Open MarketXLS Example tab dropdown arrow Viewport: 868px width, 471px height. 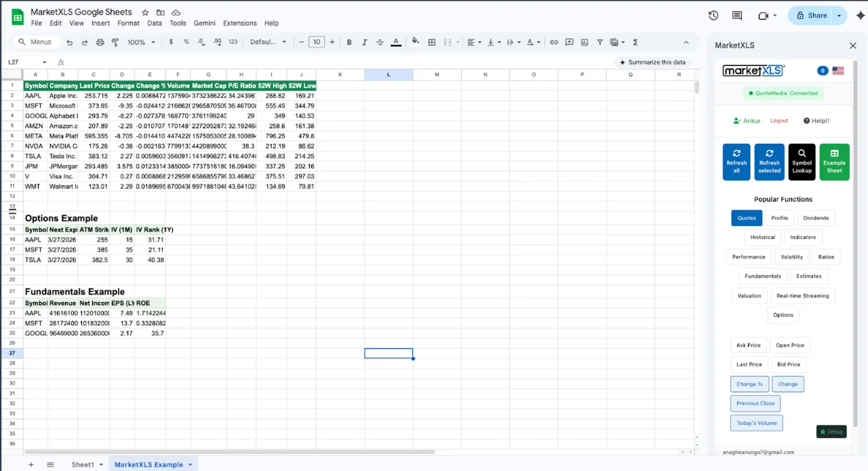(x=191, y=465)
